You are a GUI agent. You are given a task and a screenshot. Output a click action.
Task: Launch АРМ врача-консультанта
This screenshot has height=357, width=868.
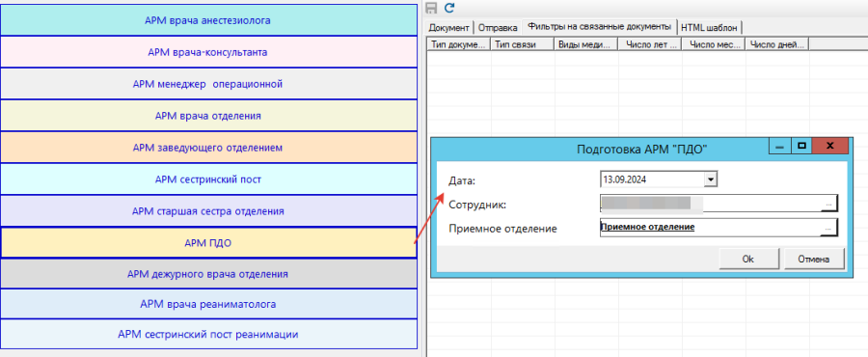click(208, 52)
